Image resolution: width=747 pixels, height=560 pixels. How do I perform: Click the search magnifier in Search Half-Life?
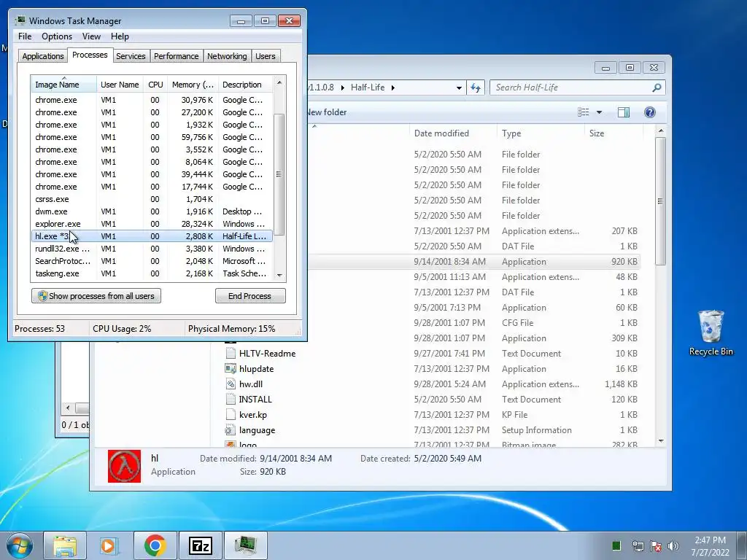(x=657, y=87)
